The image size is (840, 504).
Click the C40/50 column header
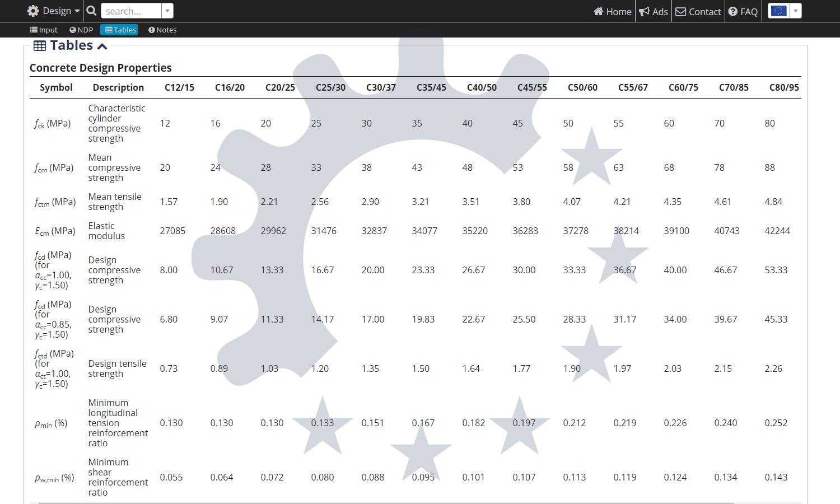(482, 87)
